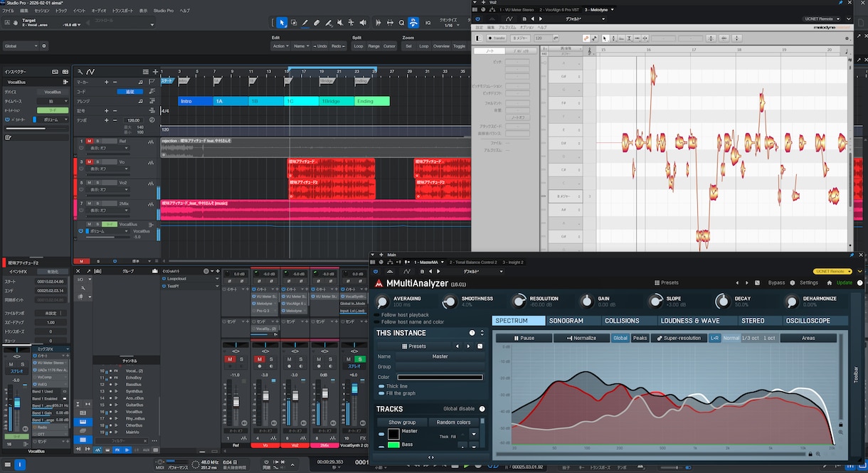This screenshot has width=868, height=473.
Task: Click the wrench icon above the track list
Action: pos(79,72)
